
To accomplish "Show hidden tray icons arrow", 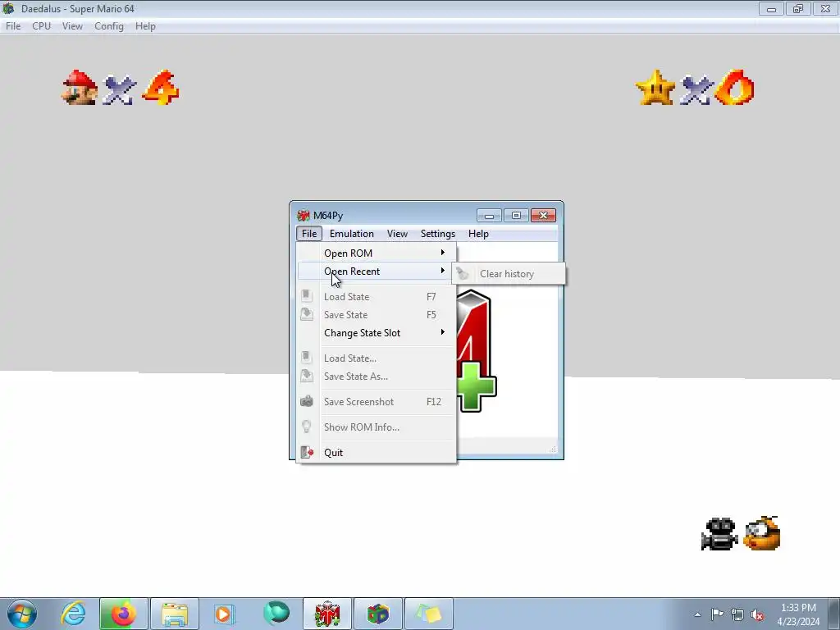I will 697,614.
